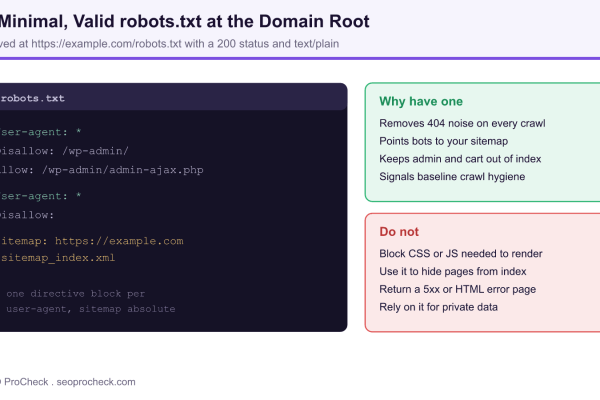
Task: Click 'Rely on it for private data'
Action: click(439, 307)
